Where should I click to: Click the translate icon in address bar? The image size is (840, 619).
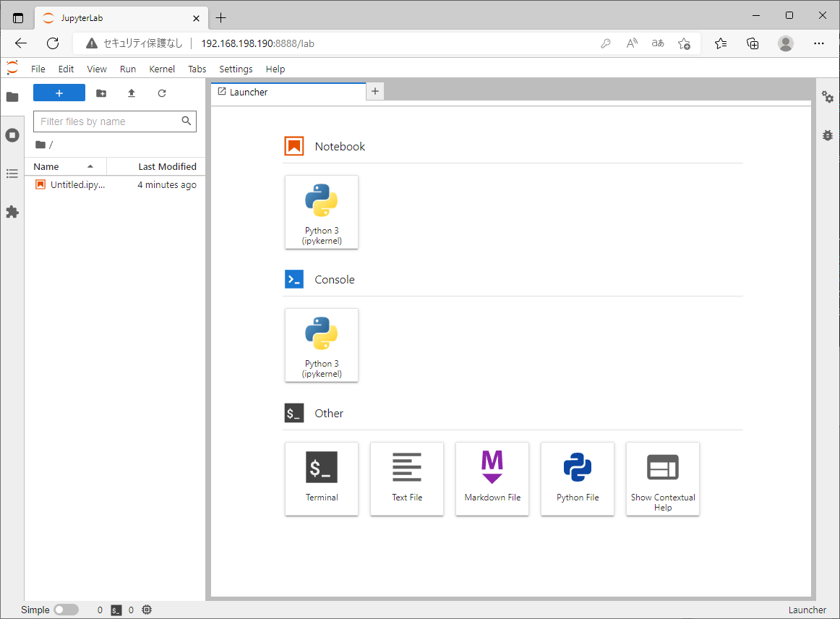[x=658, y=43]
